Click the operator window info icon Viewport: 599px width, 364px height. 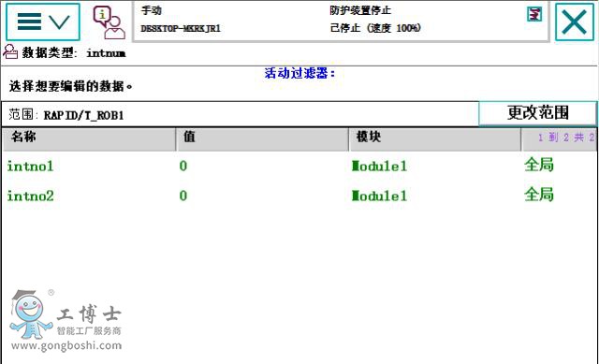pyautogui.click(x=109, y=22)
